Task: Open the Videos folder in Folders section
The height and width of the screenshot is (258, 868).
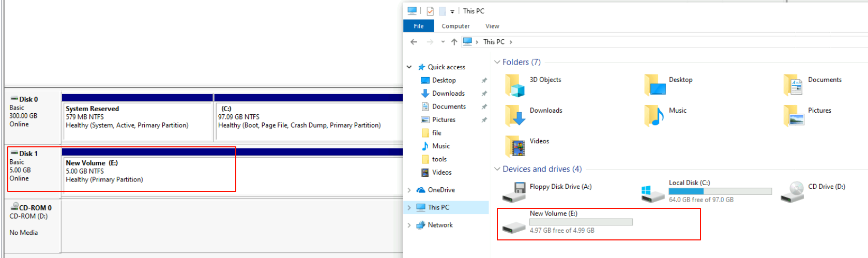Action: [515, 146]
